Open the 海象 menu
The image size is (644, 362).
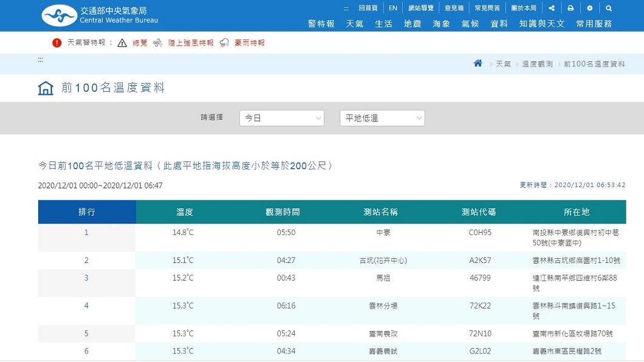(442, 24)
